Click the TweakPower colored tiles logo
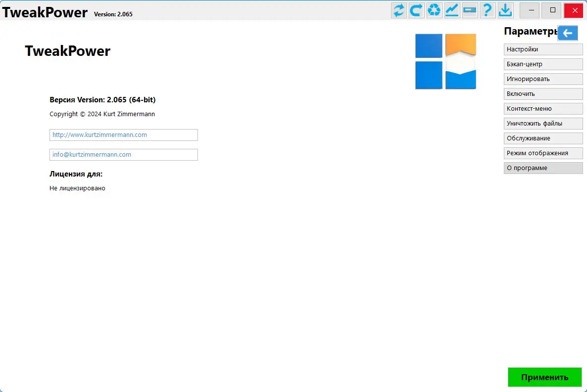The height and width of the screenshot is (392, 587). click(x=445, y=61)
